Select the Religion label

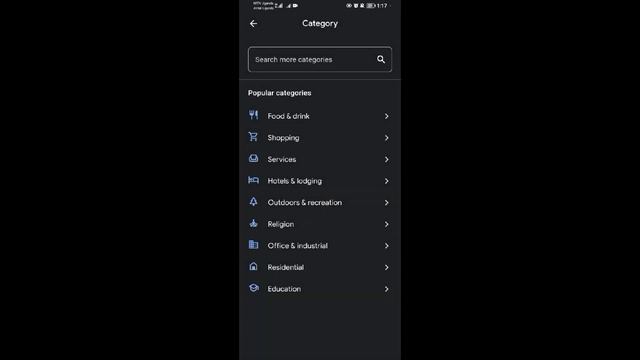click(x=280, y=224)
